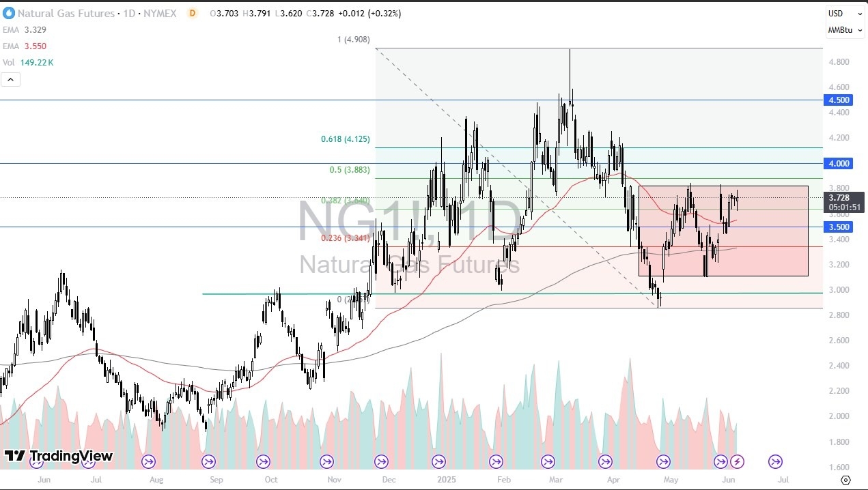Open the contract event marker near May
The width and height of the screenshot is (868, 490).
point(663,462)
